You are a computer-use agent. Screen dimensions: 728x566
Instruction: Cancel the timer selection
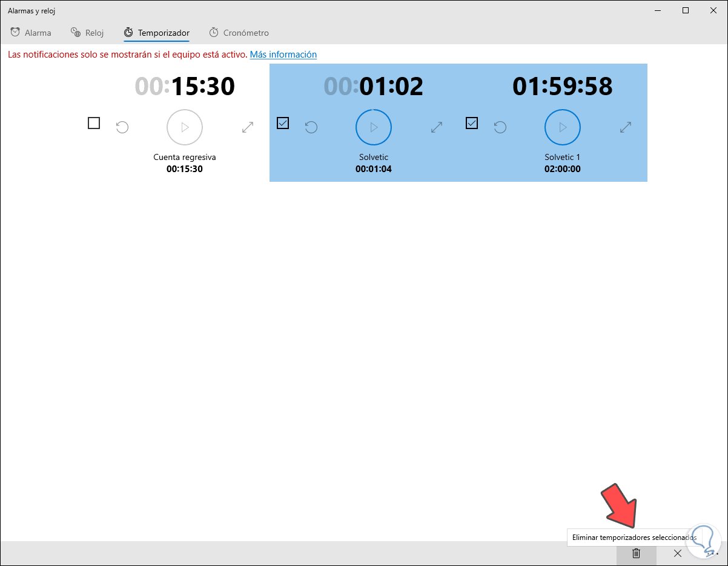[677, 553]
